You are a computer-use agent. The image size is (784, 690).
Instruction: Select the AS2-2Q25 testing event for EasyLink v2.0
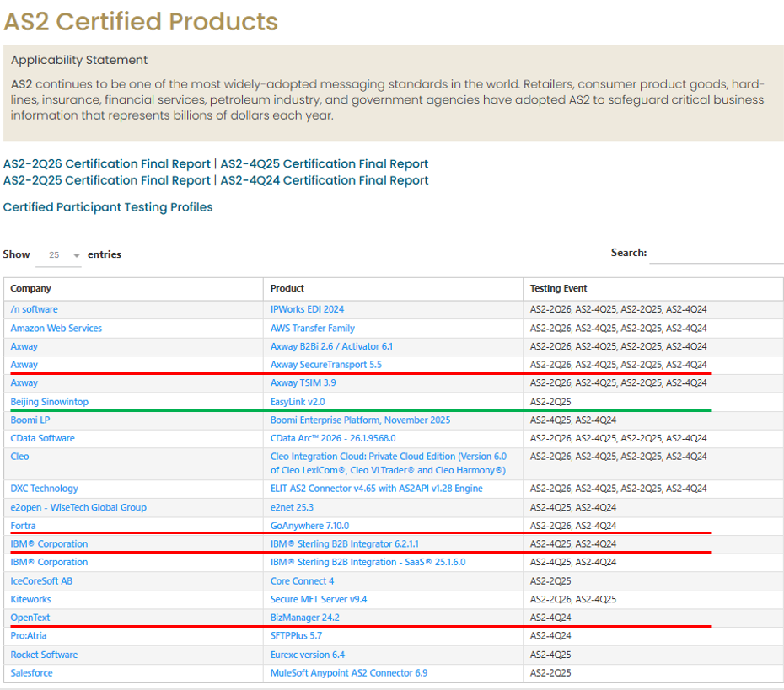[x=550, y=402]
